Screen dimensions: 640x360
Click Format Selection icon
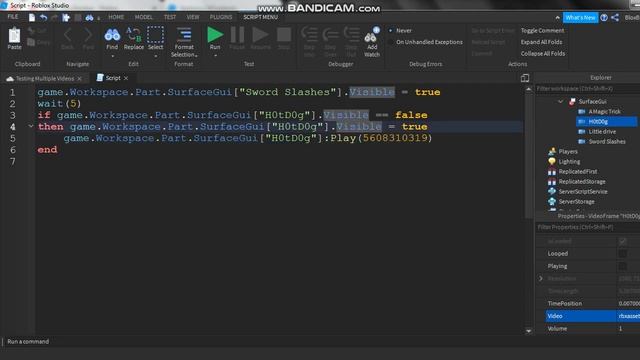(184, 35)
